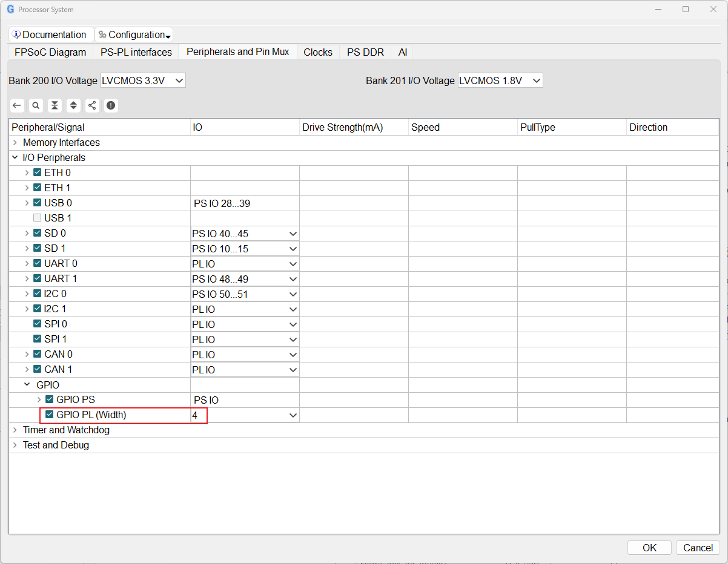Click the exclamation warning toolbar icon
Screen dimensions: 728x564
110,105
